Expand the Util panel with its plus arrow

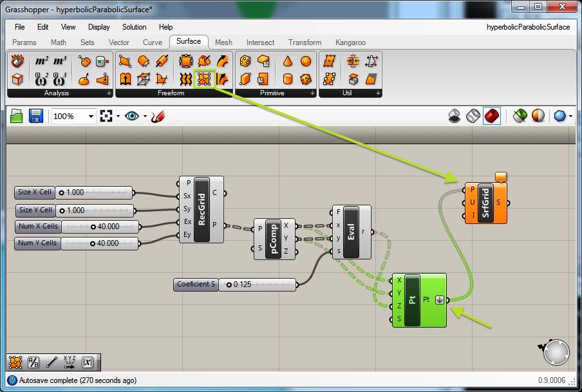point(378,93)
